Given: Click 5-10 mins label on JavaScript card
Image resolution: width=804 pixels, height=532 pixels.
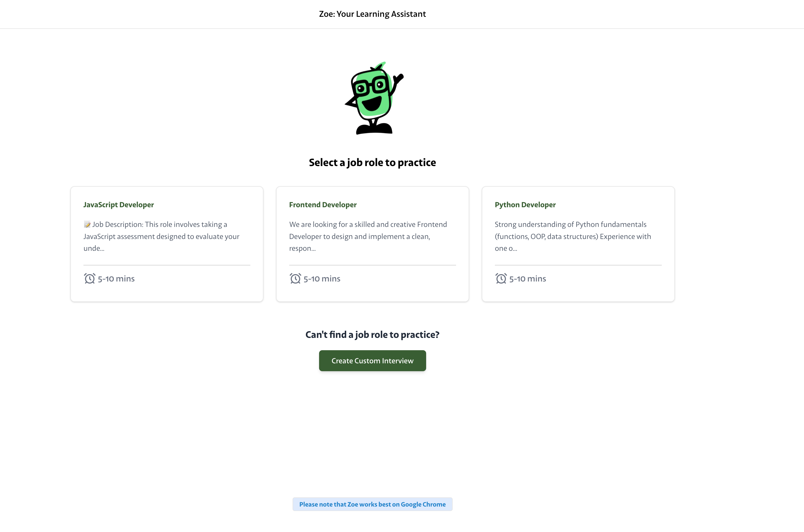Looking at the screenshot, I should pos(116,279).
